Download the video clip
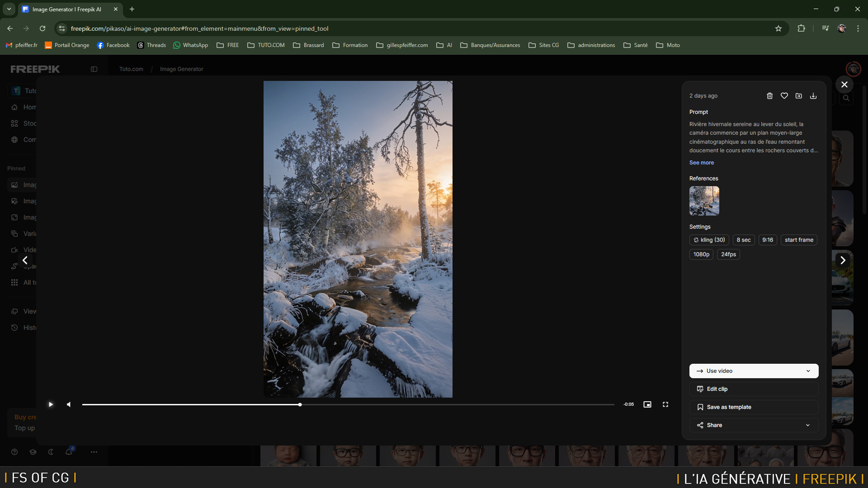Viewport: 868px width, 488px height. point(813,96)
